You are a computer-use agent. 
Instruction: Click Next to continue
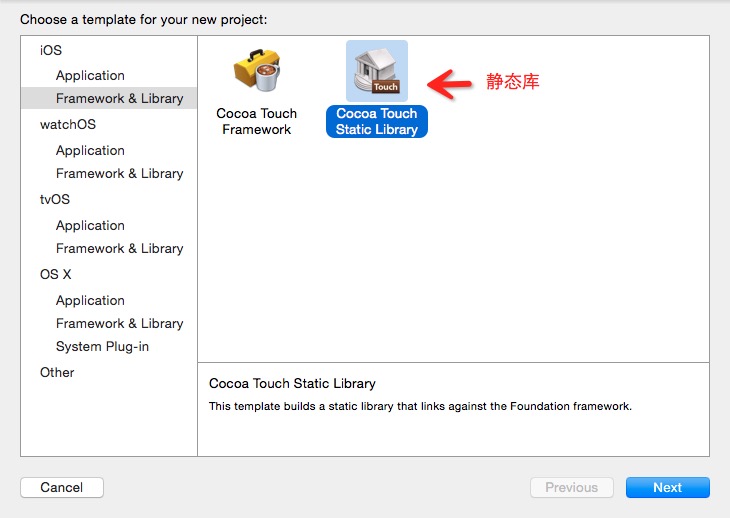click(x=667, y=487)
